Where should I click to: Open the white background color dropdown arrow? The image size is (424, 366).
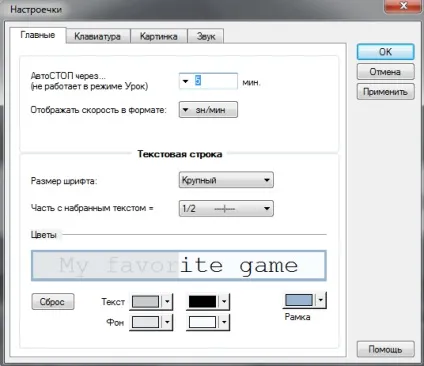(224, 322)
